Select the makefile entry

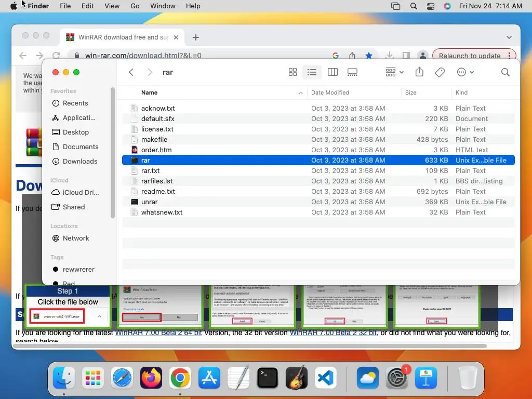coord(318,139)
